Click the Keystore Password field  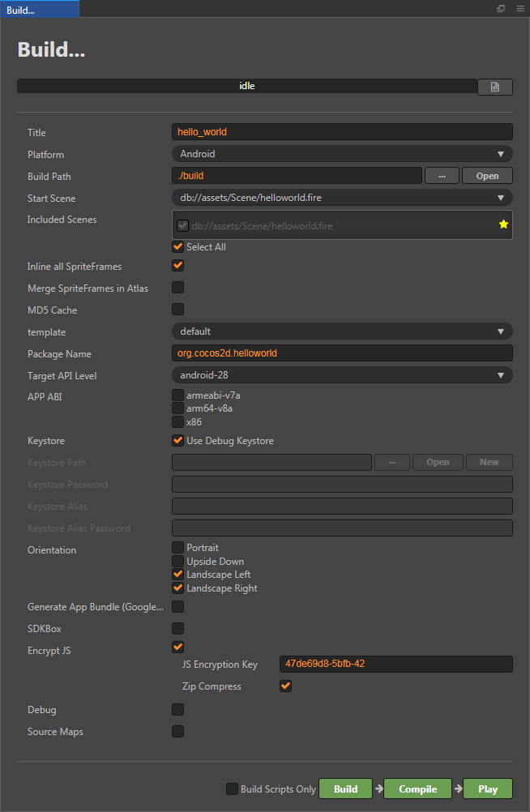(342, 484)
